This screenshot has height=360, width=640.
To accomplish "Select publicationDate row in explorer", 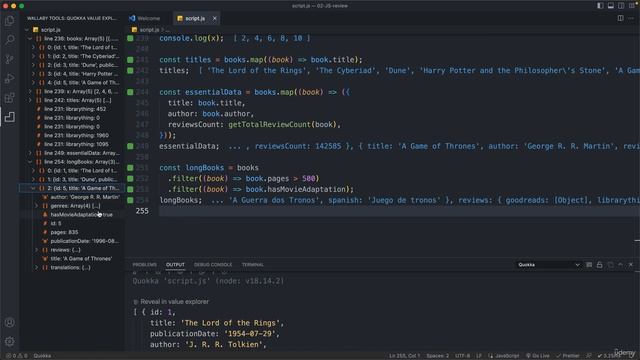I will coord(72,241).
